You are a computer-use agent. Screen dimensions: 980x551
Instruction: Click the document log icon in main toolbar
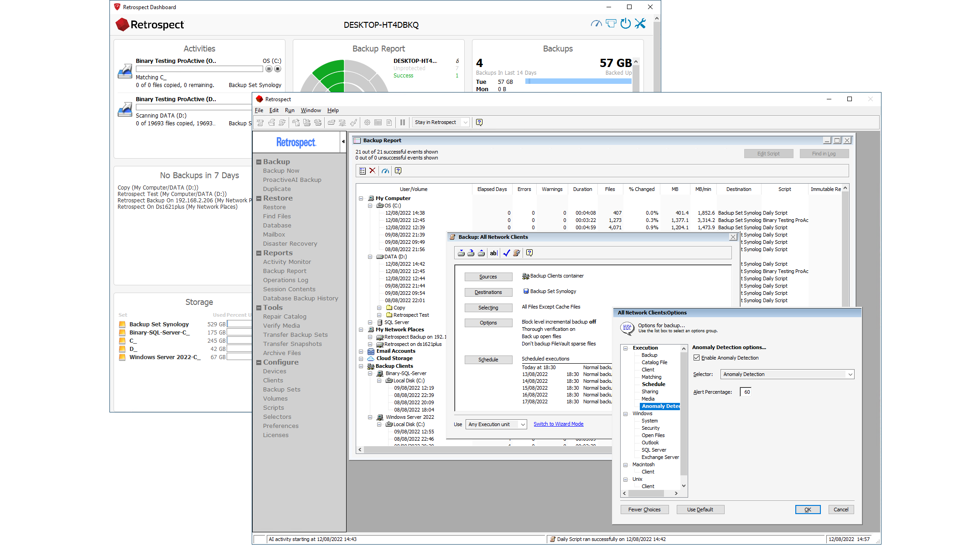click(x=389, y=122)
